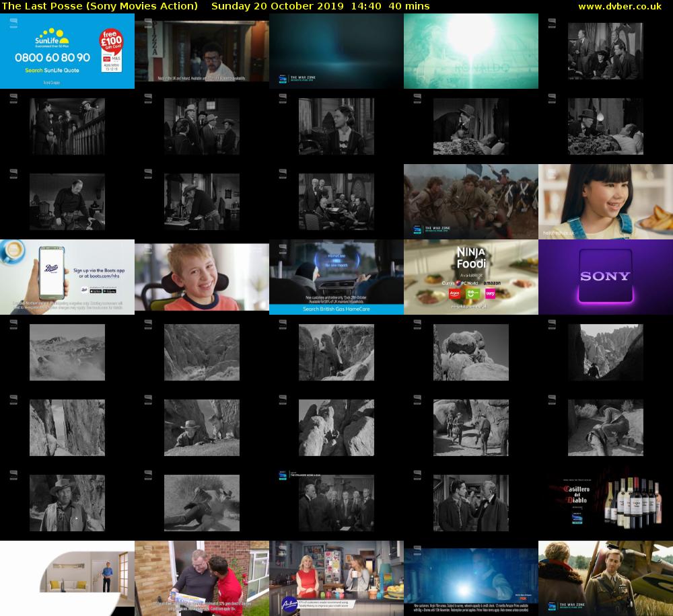Click the SunLife phone number 0800 60 80 90

coord(52,57)
